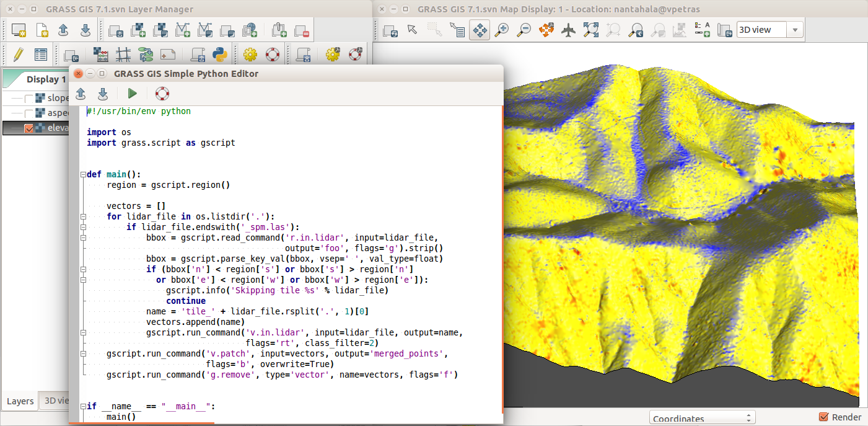Launch the graphical modeler
The image size is (868, 426).
pos(146,55)
